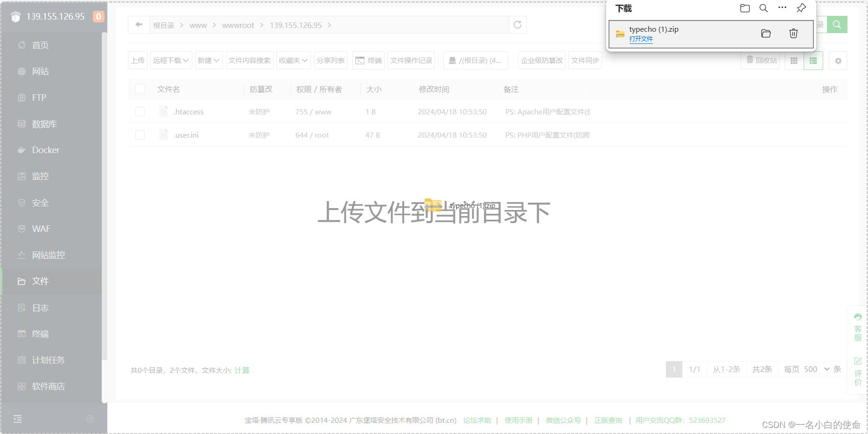Open WAF page in sidebar

41,229
